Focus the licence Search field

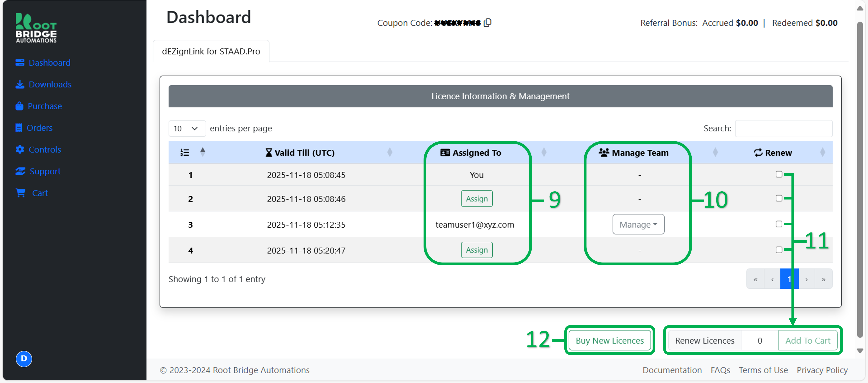point(783,129)
